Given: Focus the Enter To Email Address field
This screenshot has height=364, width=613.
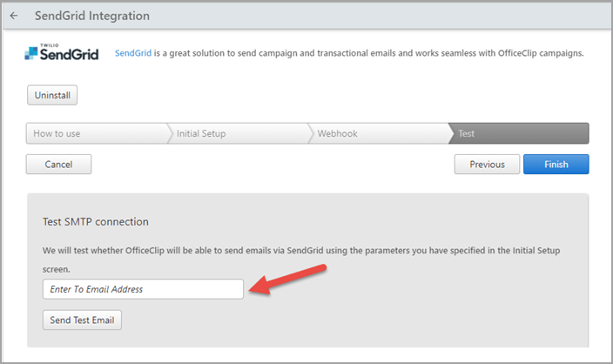Looking at the screenshot, I should point(143,289).
